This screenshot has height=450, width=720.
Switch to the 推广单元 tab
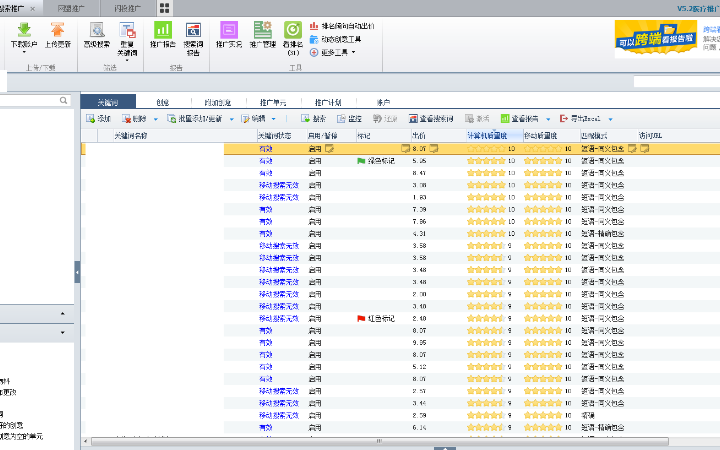pos(273,102)
